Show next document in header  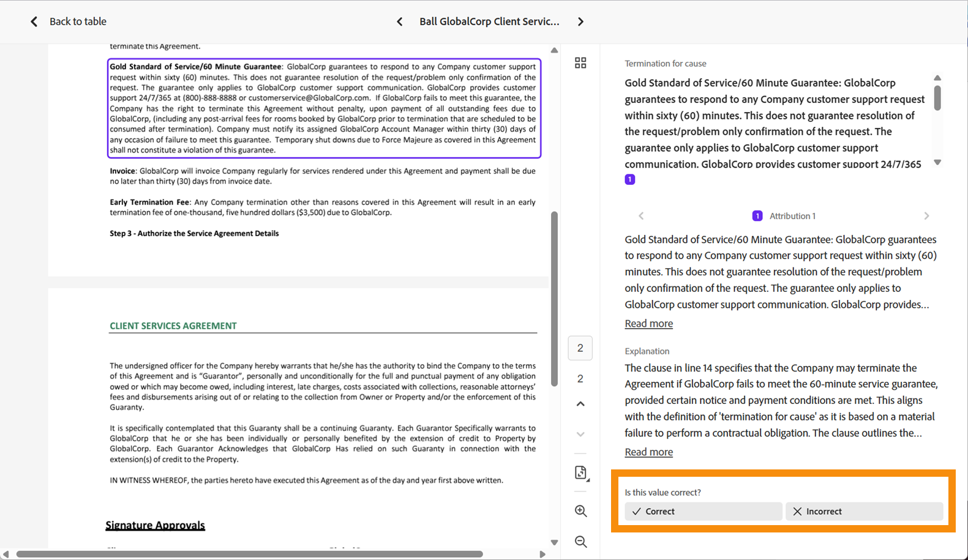tap(580, 21)
